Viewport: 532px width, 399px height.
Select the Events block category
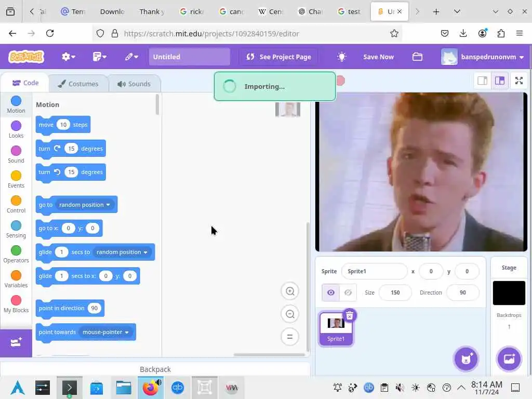point(16,179)
